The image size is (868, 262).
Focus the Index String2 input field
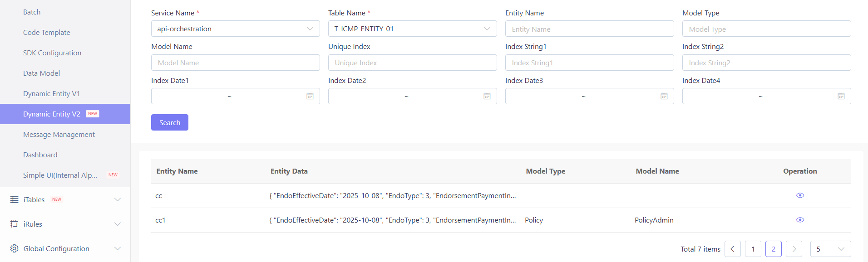click(x=767, y=63)
